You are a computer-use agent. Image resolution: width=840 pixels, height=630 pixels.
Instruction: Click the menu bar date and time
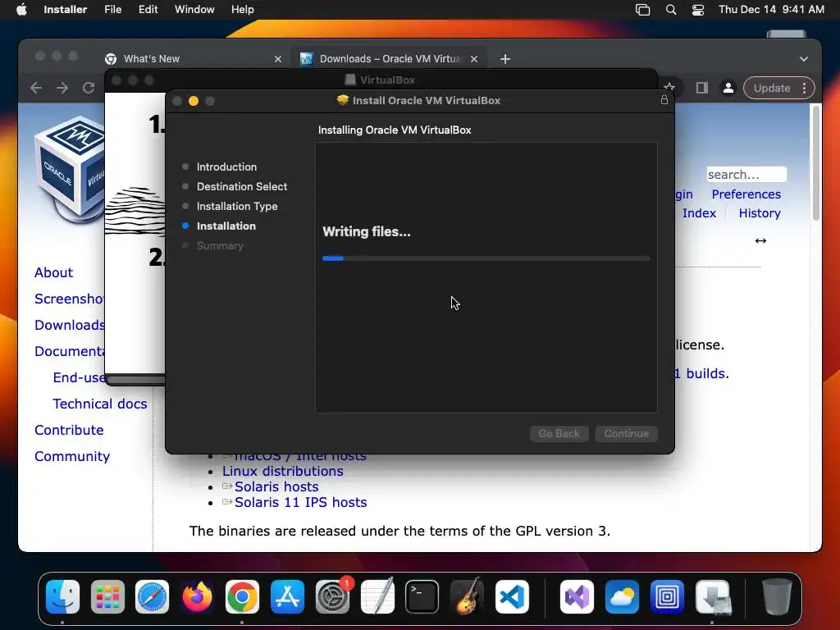click(x=771, y=10)
